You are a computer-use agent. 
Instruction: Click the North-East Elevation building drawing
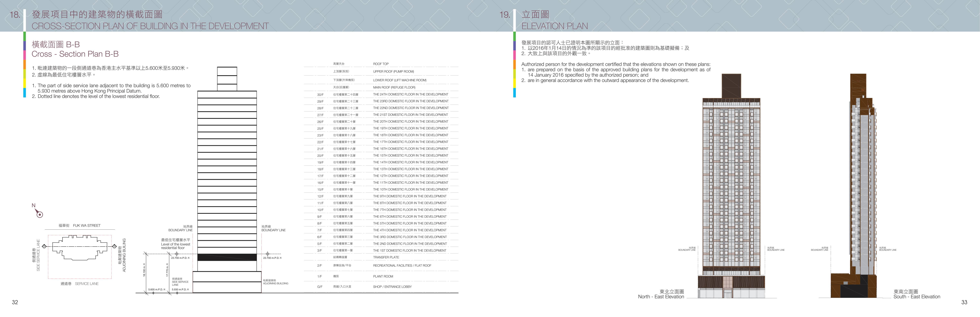731,186
